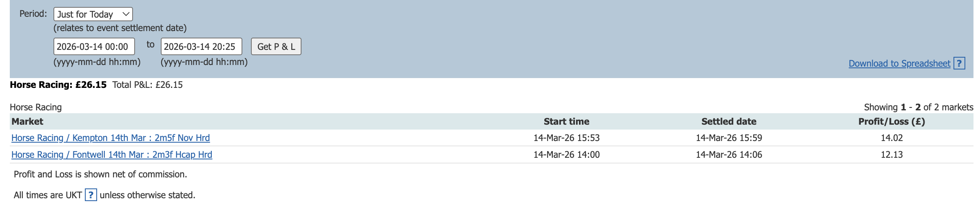This screenshot has width=980, height=206.
Task: Click the Market column header
Action: point(27,121)
